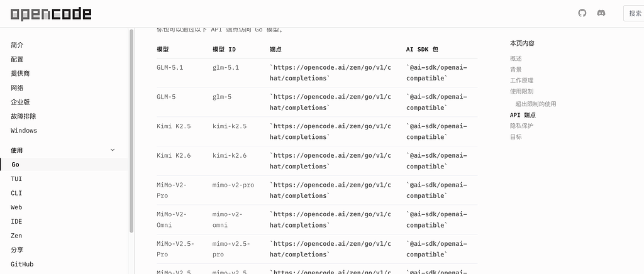Open 网络 in the sidebar
The width and height of the screenshot is (644, 274).
click(17, 88)
